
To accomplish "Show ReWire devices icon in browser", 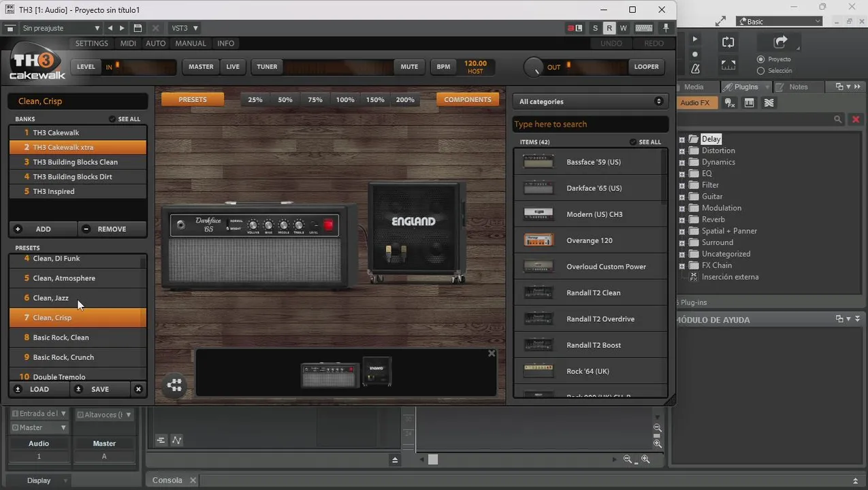I will (769, 103).
